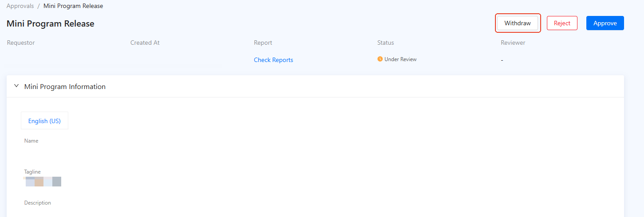The height and width of the screenshot is (217, 644).
Task: Click the Created At label
Action: pos(145,43)
